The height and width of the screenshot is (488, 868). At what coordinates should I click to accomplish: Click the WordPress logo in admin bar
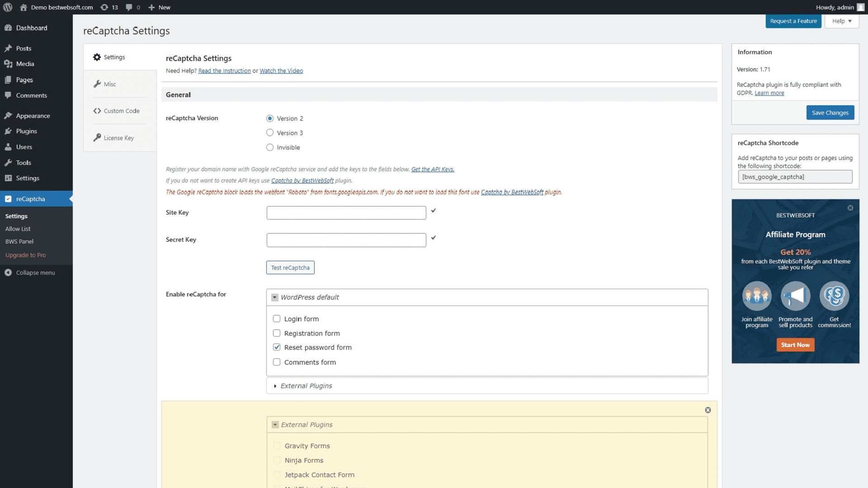[x=7, y=7]
